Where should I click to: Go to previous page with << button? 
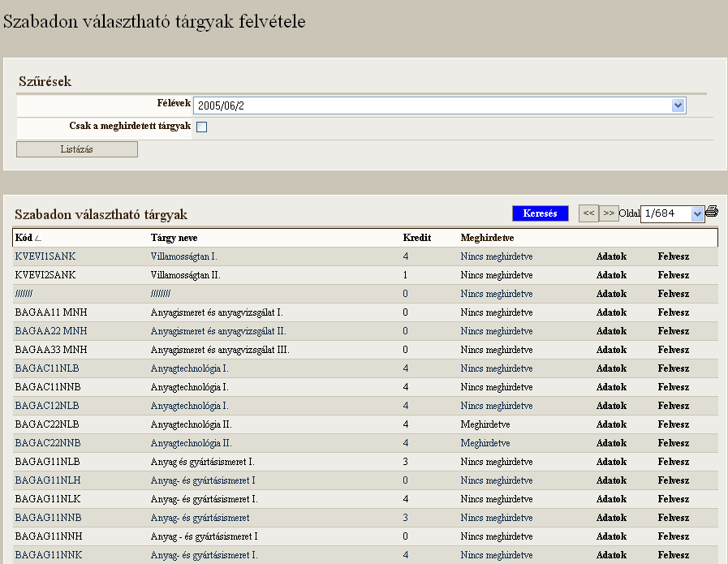click(588, 213)
